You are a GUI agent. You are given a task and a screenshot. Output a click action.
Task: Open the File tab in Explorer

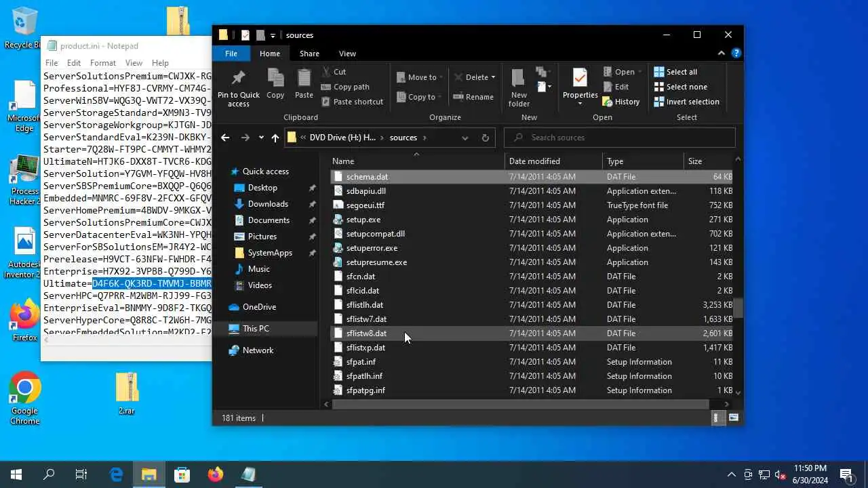[231, 54]
